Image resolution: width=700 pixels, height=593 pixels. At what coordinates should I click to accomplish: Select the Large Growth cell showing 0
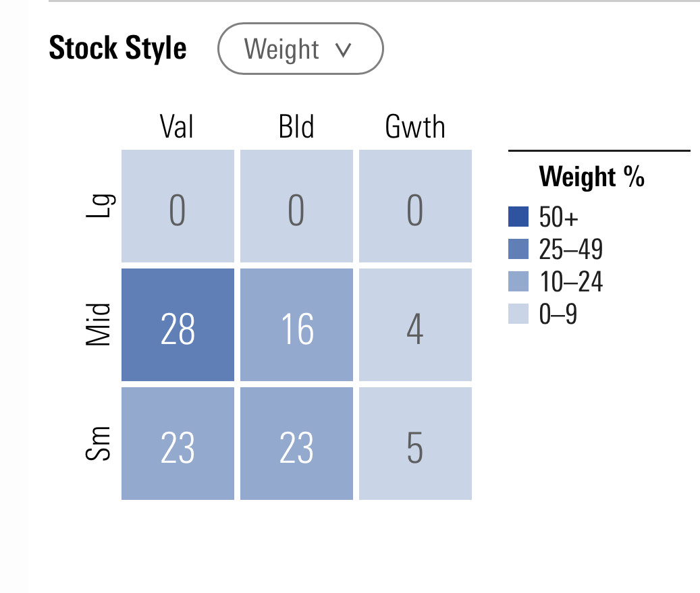[415, 206]
